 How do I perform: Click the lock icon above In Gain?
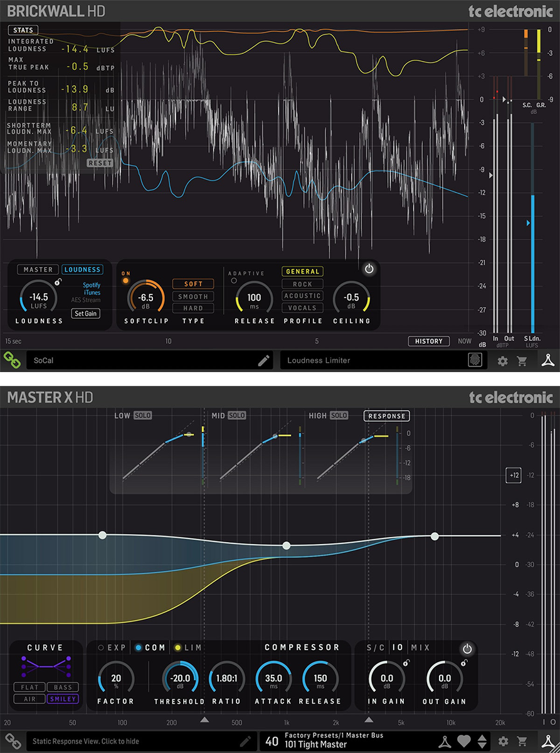coord(406,663)
